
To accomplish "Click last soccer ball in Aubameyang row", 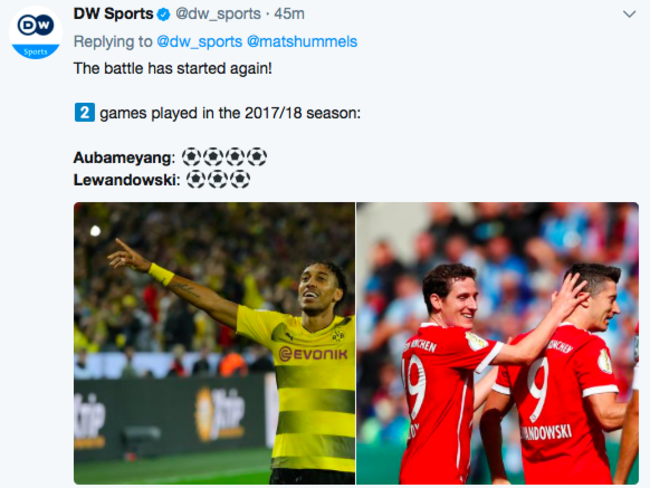I will (257, 157).
